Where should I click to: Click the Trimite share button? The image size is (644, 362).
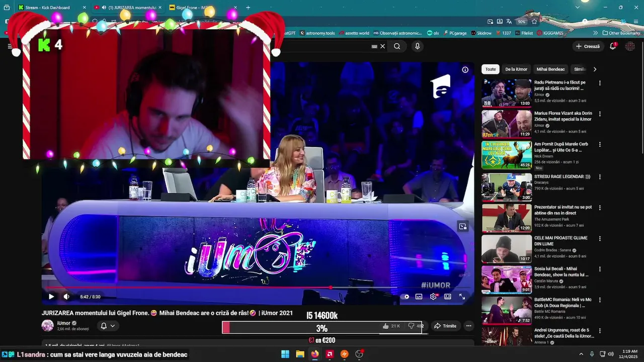click(x=445, y=326)
